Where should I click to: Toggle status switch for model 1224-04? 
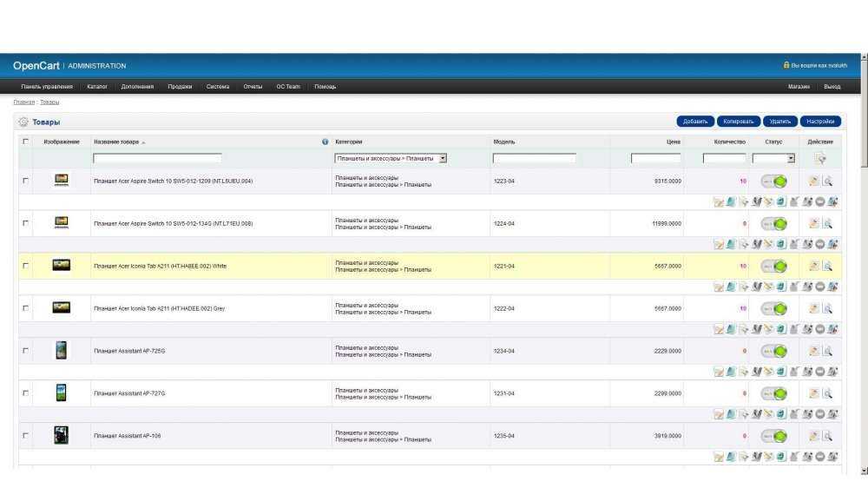pos(774,224)
